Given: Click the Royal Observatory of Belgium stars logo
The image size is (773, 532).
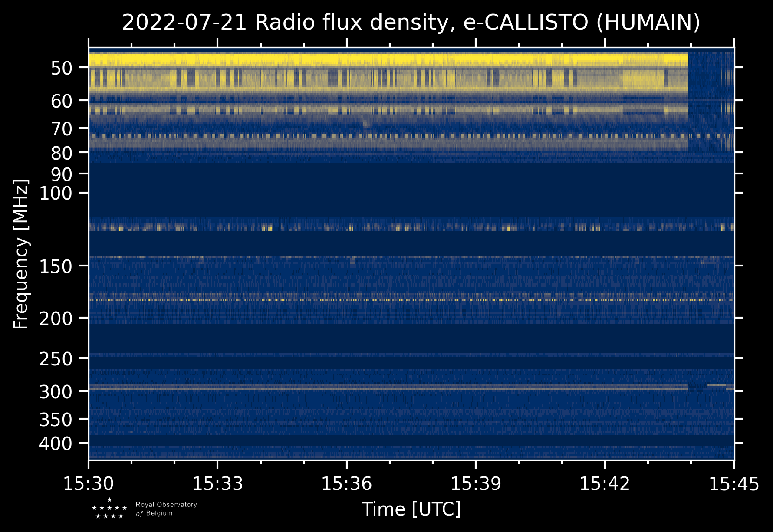Looking at the screenshot, I should coord(109,509).
